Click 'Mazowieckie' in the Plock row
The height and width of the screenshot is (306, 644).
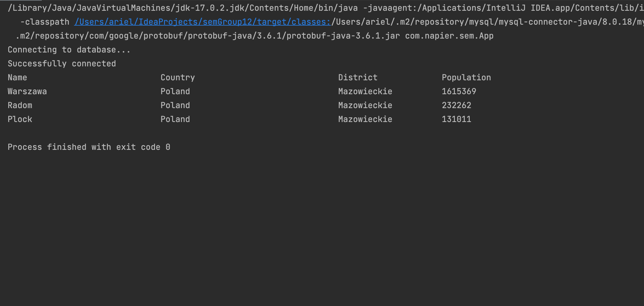coord(365,119)
